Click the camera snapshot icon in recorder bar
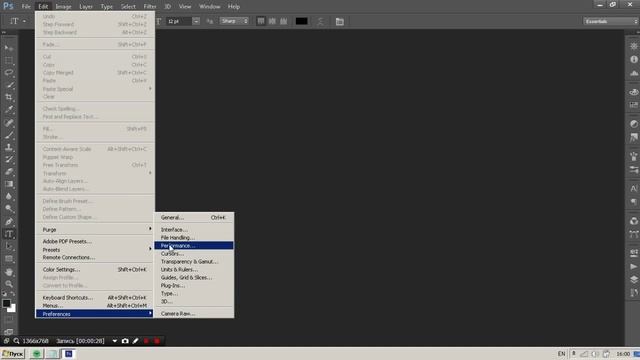Image resolution: width=640 pixels, height=360 pixels. 125,341
